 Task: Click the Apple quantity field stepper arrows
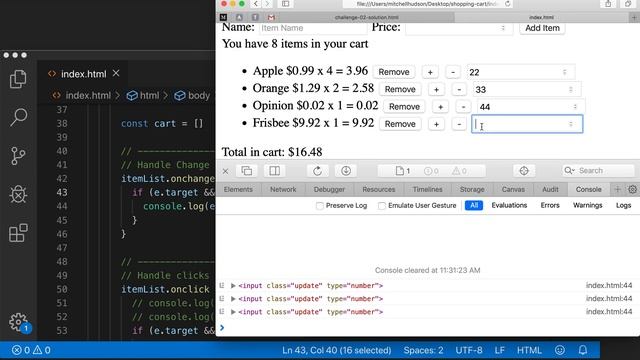click(x=564, y=72)
